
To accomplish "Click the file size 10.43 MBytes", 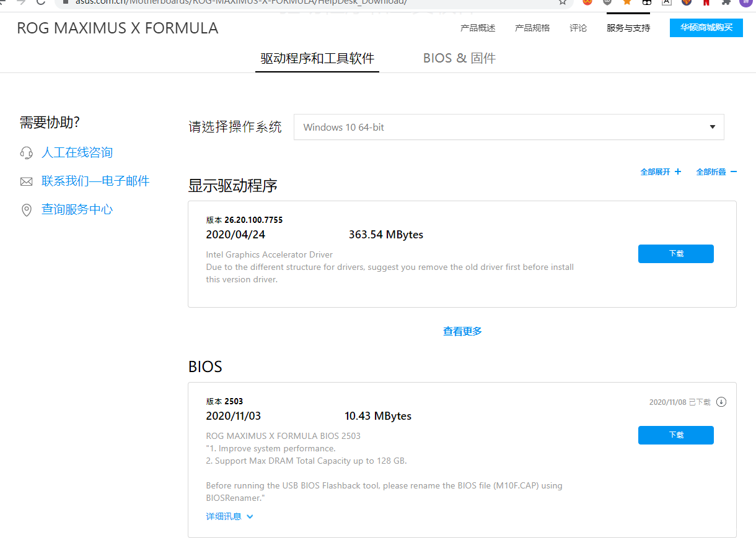I will [378, 416].
